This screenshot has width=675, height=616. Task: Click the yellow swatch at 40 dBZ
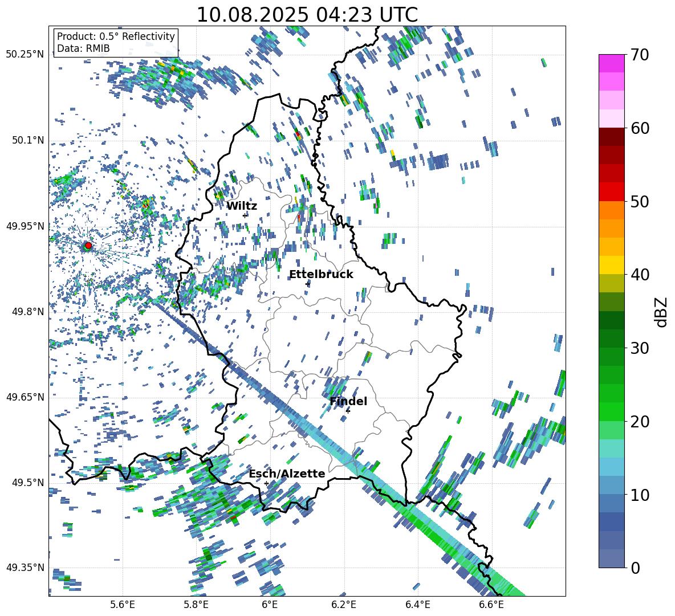click(612, 265)
